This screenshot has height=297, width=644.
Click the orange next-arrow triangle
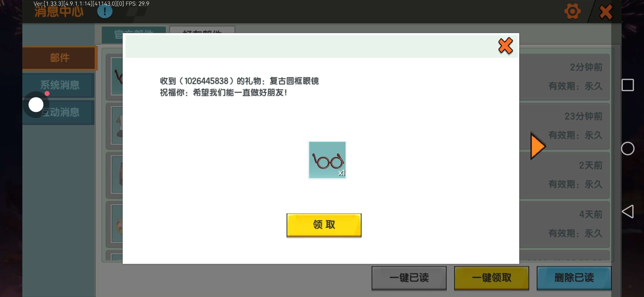tap(537, 146)
